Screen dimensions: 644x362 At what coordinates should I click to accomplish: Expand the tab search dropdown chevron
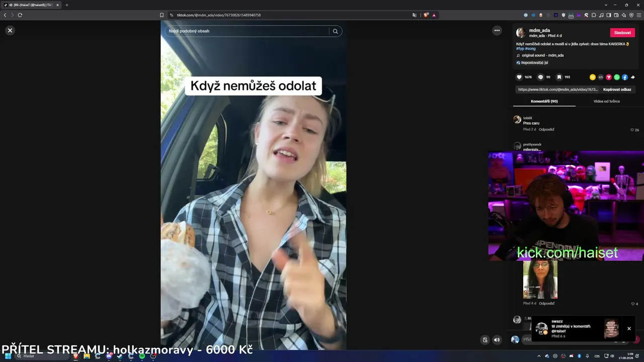pos(606,5)
